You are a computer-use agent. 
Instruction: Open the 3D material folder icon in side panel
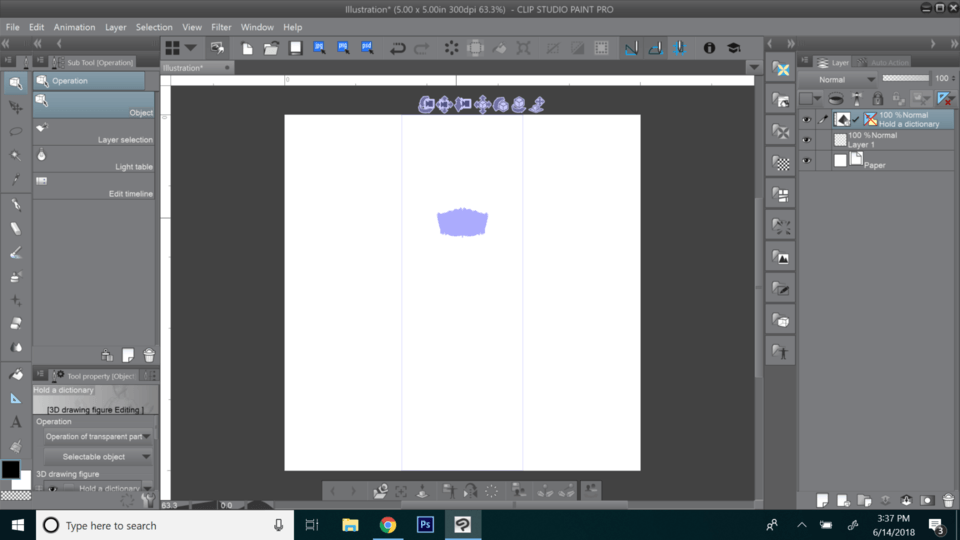[781, 320]
